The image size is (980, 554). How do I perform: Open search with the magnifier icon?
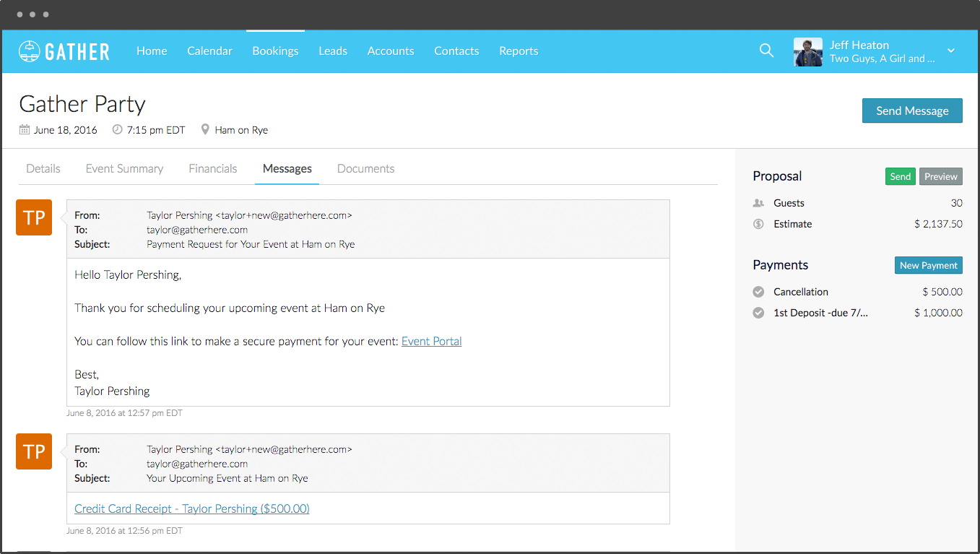(766, 51)
